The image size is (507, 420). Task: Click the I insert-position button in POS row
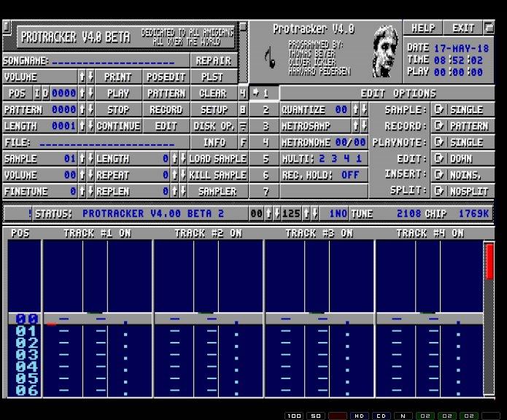[x=37, y=93]
